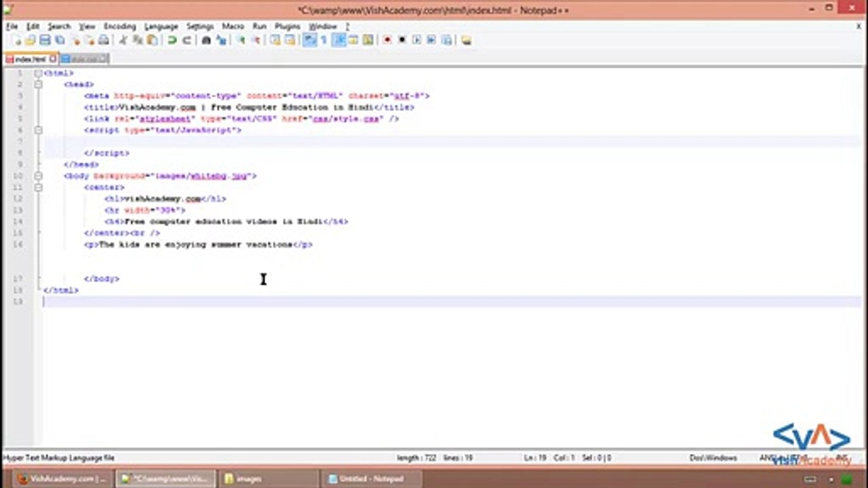Open the Plugins menu
The width and height of the screenshot is (868, 488).
[x=287, y=26]
